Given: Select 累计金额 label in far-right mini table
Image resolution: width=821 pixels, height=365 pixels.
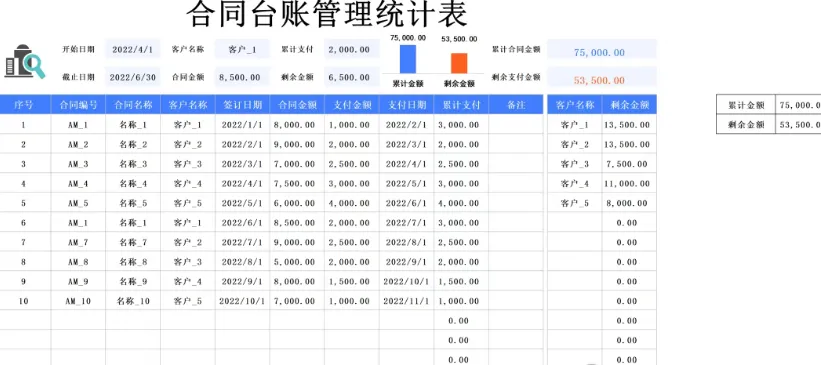Looking at the screenshot, I should tap(746, 105).
